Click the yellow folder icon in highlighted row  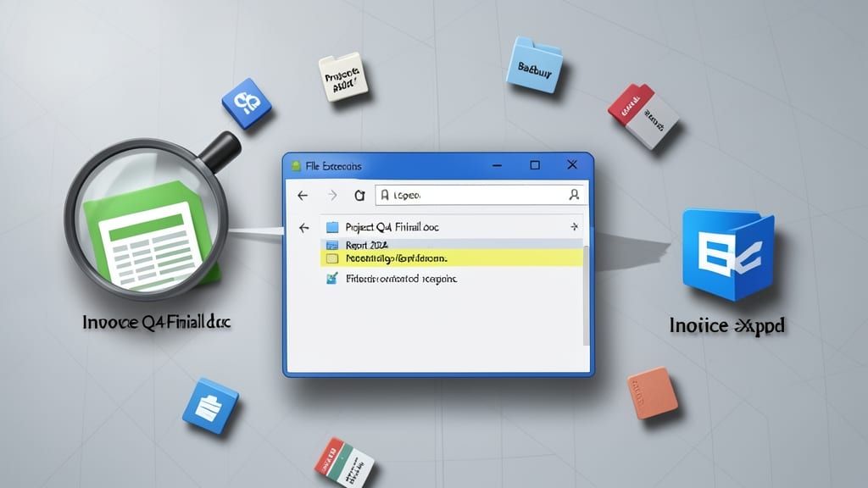(x=332, y=258)
